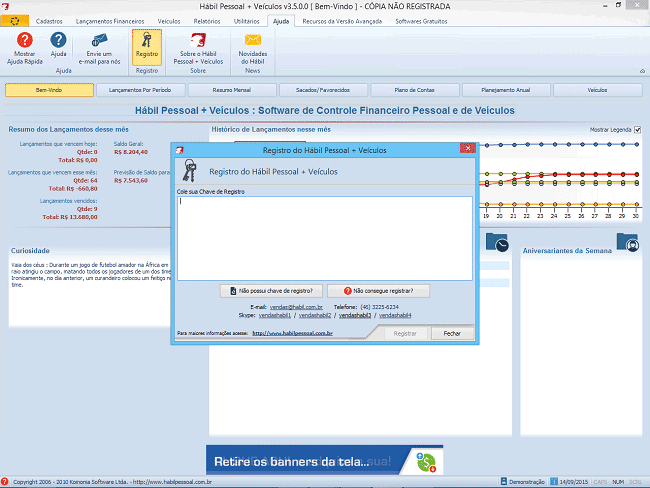Click the 'Total: R$ -660,80' text
650x488 pixels.
pos(73,189)
